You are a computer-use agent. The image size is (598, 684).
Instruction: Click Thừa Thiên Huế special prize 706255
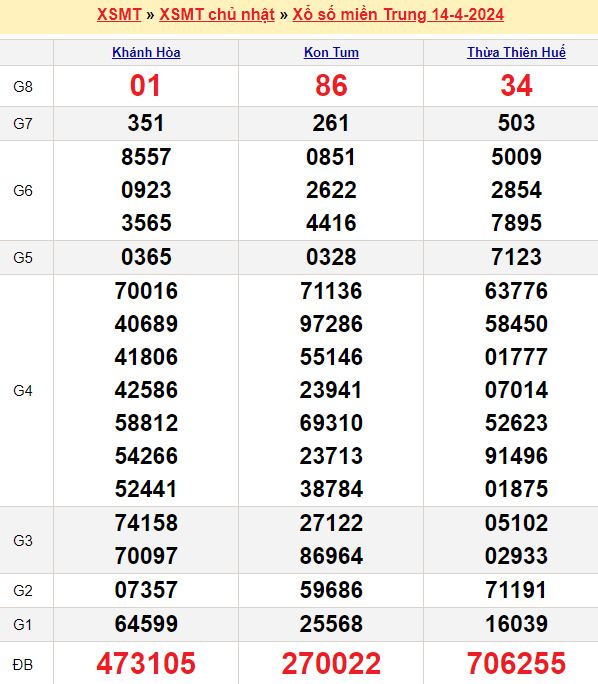coord(516,663)
